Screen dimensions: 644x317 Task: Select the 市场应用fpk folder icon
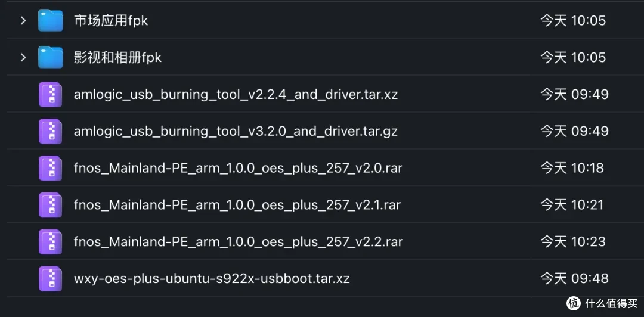point(51,20)
